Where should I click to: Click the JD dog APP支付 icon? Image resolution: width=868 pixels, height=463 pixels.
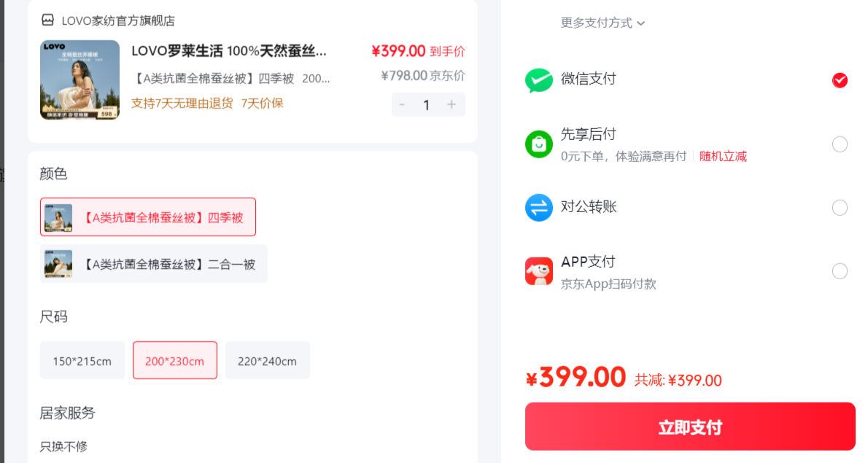538,271
